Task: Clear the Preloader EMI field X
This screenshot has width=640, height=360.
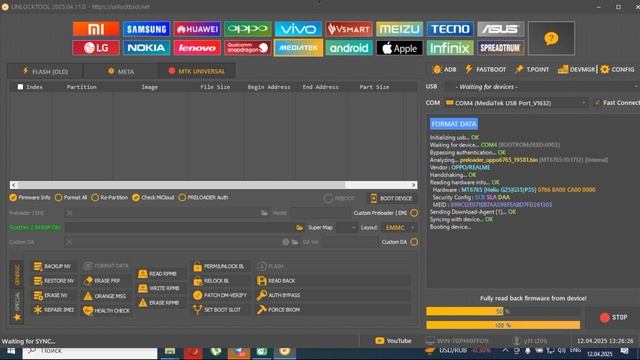Action: [70, 213]
